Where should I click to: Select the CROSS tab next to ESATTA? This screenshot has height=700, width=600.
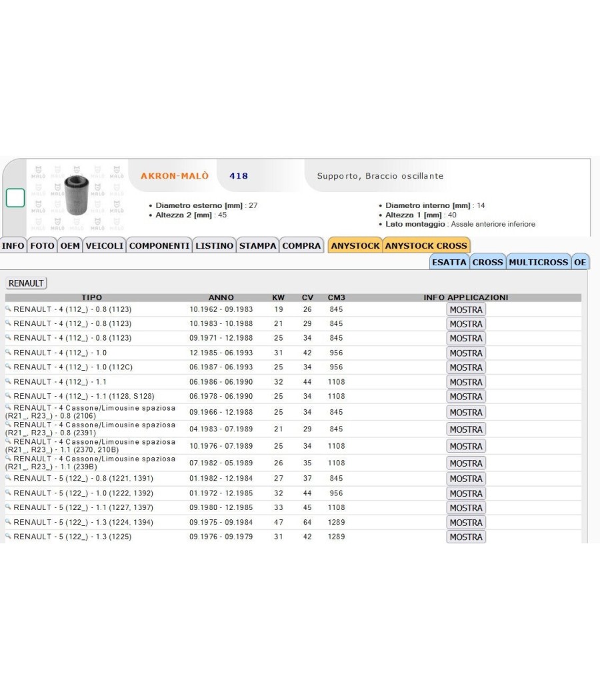point(487,262)
